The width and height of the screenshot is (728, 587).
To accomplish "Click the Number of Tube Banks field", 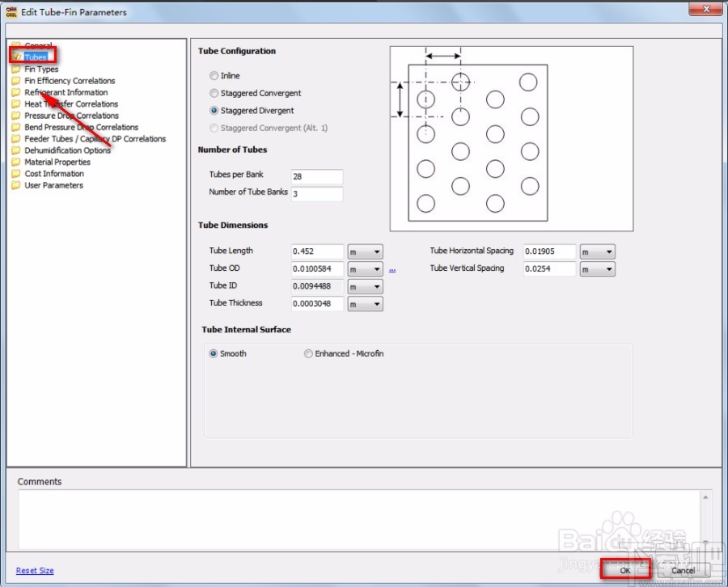I will 317,193.
